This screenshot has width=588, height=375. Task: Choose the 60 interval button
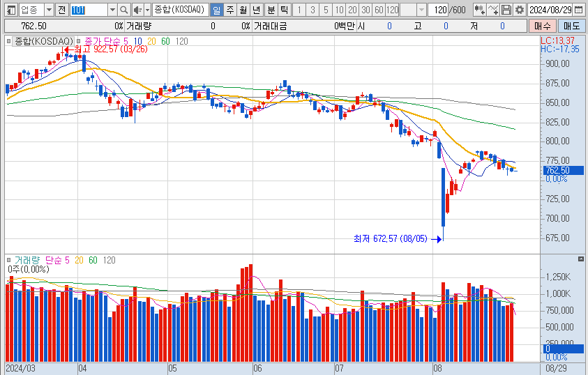379,10
